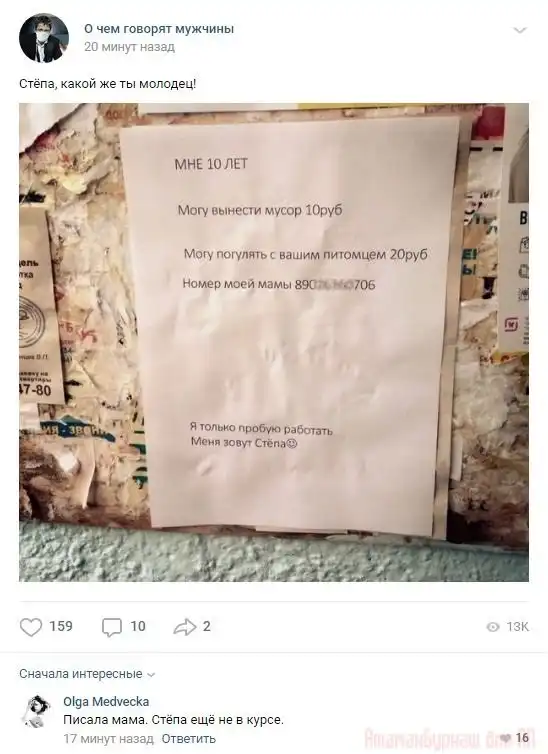This screenshot has width=548, height=754.
Task: Click the "17 минут назад" comment timestamp
Action: click(x=108, y=739)
